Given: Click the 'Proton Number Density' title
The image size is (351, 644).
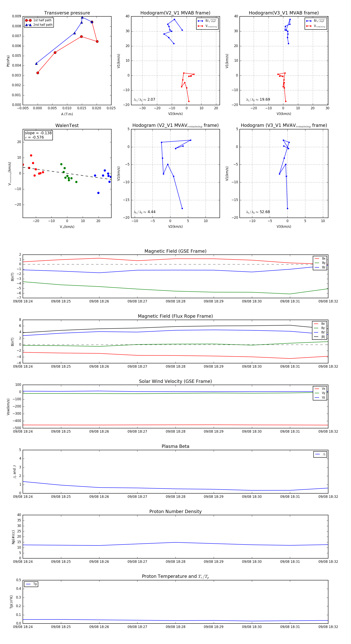Looking at the screenshot, I should [x=175, y=511].
